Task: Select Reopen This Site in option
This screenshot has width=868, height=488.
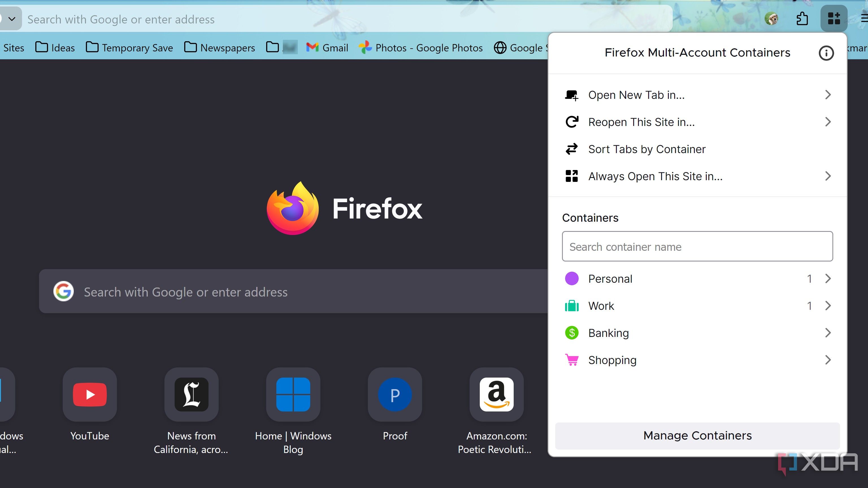Action: coord(641,122)
